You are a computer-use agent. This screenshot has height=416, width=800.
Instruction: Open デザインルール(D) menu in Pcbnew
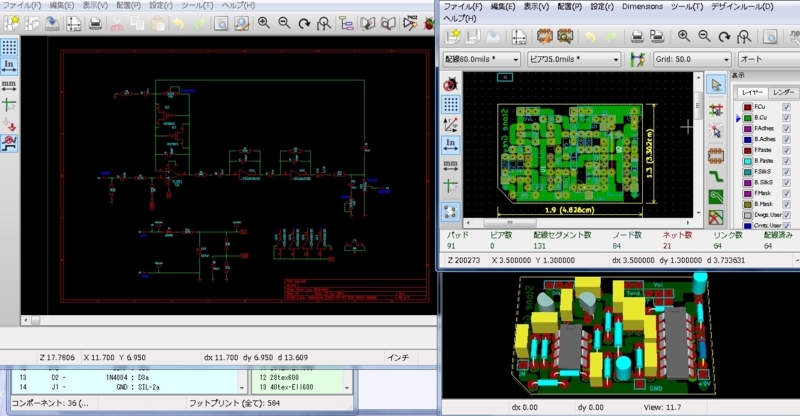pos(742,7)
